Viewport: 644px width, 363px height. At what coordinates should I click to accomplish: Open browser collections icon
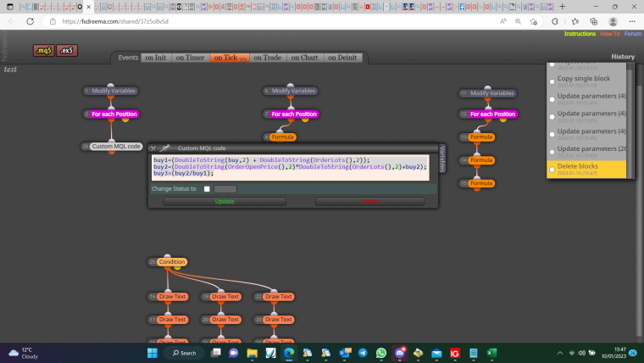tap(593, 21)
